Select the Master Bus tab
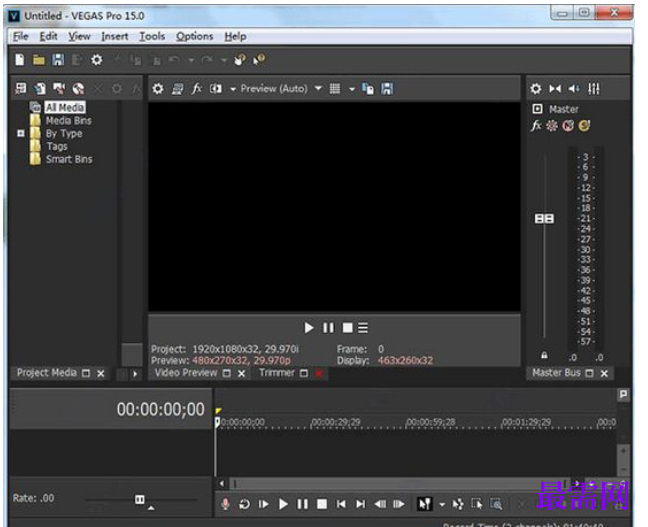This screenshot has width=648, height=527. point(556,373)
